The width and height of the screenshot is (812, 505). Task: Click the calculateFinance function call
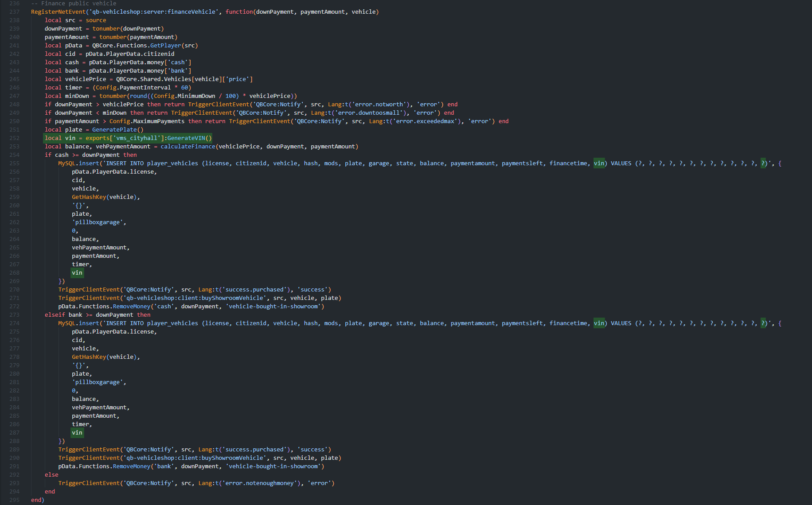pyautogui.click(x=187, y=147)
